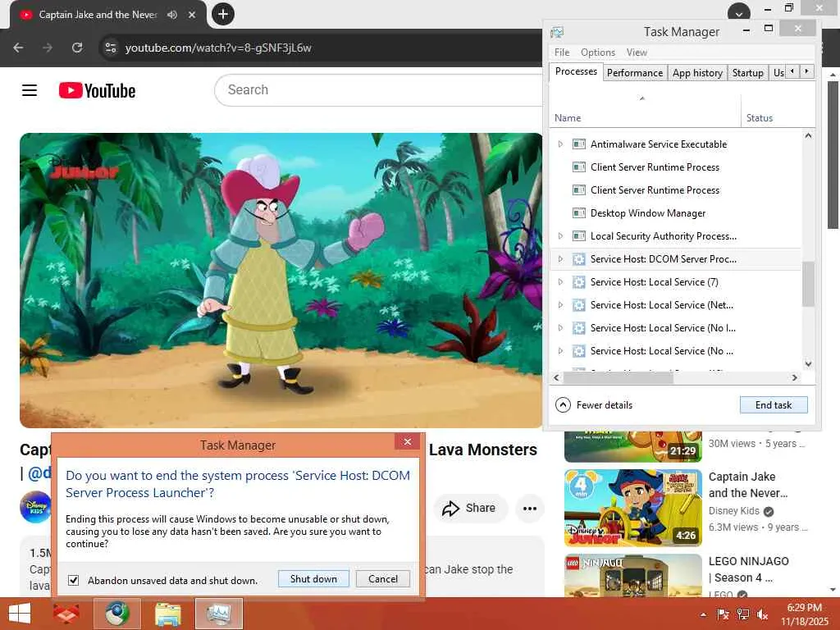
Task: Click the Disney Kids channel avatar
Action: pyautogui.click(x=35, y=507)
